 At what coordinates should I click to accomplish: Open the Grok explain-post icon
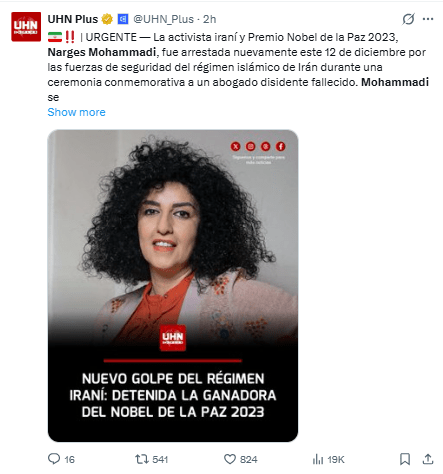pos(408,19)
